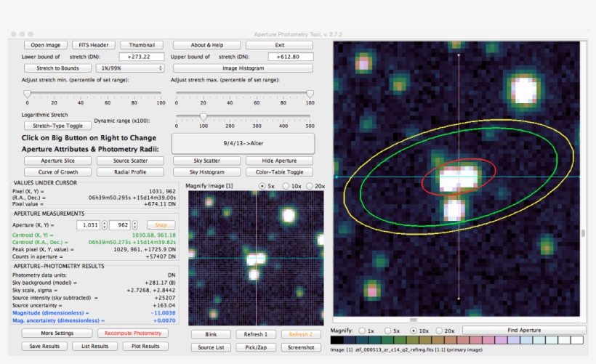
Task: Open the Image Histogram
Action: click(x=243, y=68)
